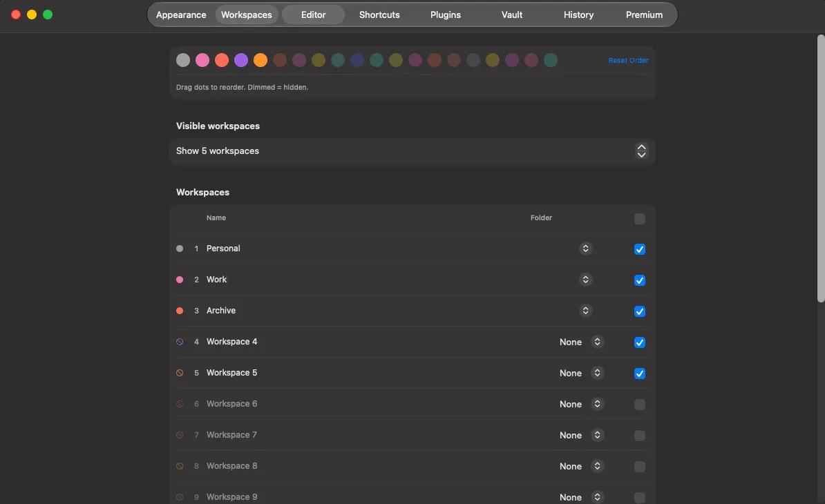825x504 pixels.
Task: Click the orange slashed-circle icon of Workspace 5
Action: 180,373
